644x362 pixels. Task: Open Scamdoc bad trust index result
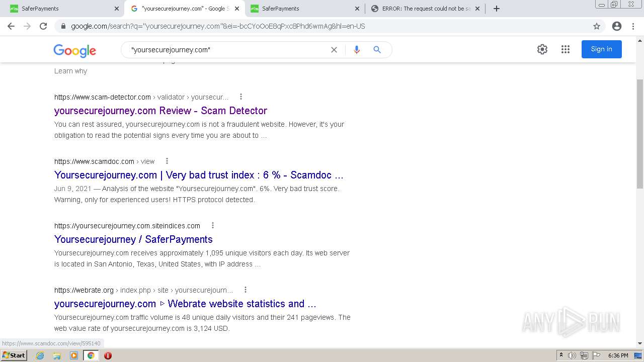click(x=199, y=175)
